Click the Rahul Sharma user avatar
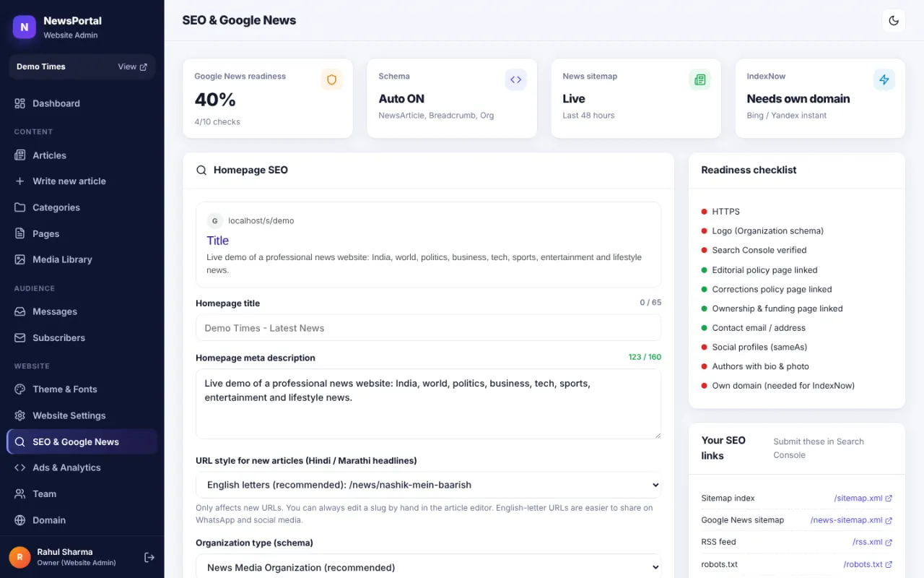 19,557
